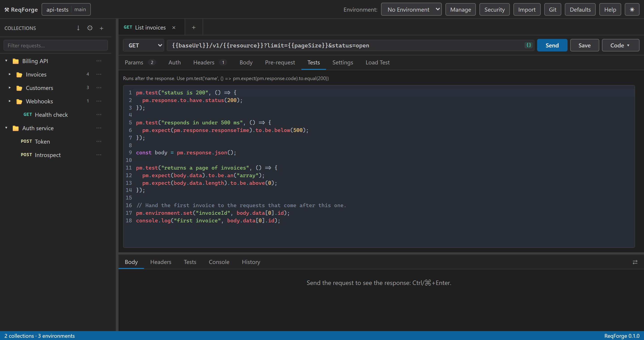
Task: Show the response Headers tab
Action: pyautogui.click(x=161, y=262)
